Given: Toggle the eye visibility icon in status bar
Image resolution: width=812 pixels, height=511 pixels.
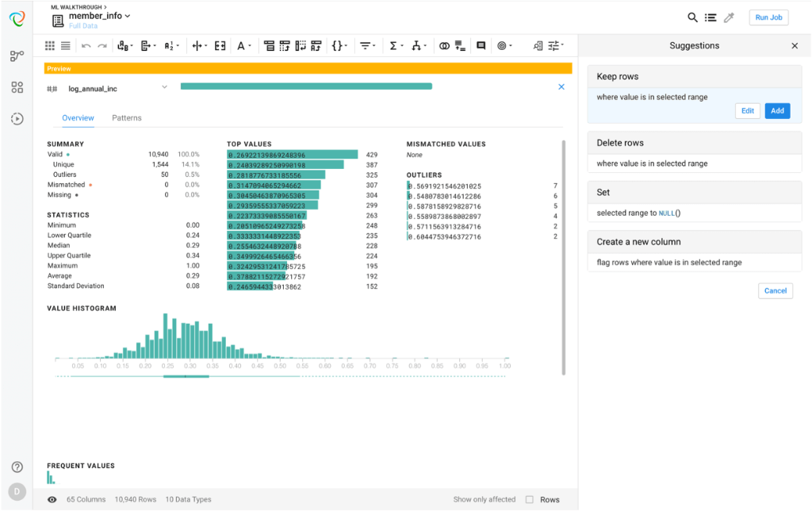Looking at the screenshot, I should coord(52,500).
